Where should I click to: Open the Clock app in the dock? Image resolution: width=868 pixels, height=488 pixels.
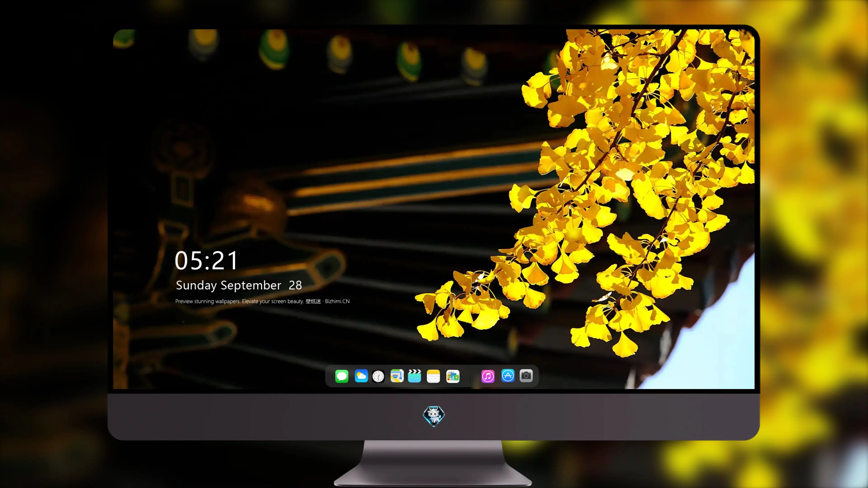[378, 376]
